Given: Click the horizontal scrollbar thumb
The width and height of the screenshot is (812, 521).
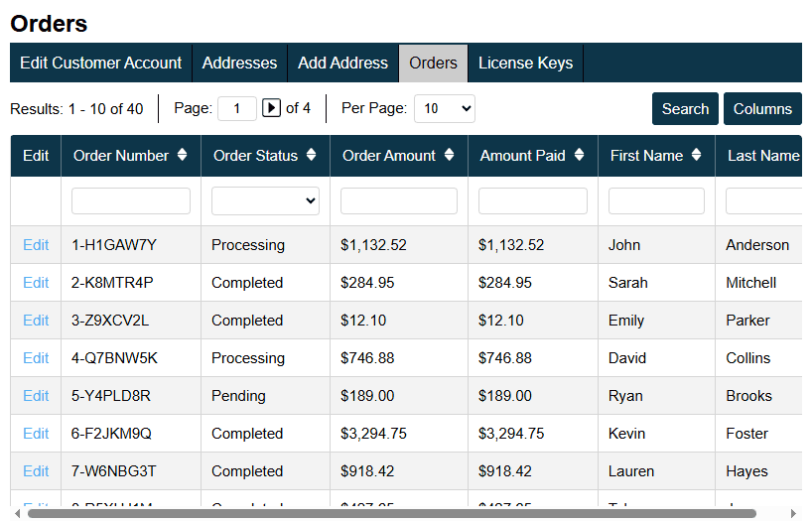Looking at the screenshot, I should coord(392,514).
